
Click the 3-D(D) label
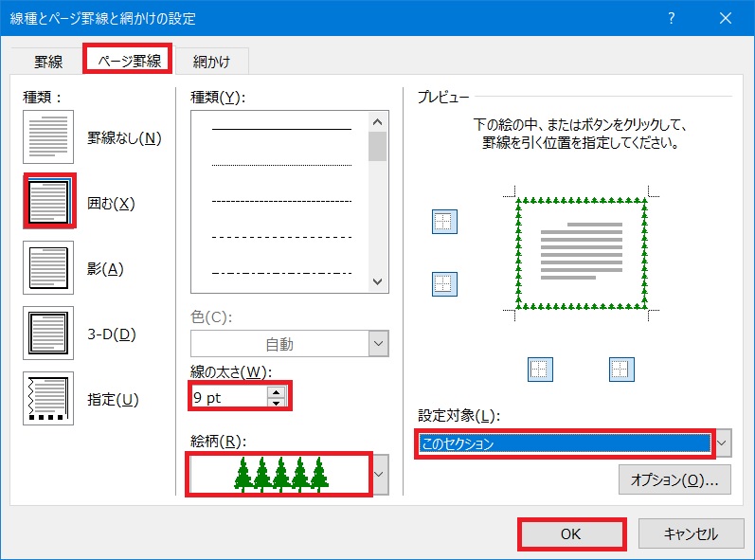111,334
